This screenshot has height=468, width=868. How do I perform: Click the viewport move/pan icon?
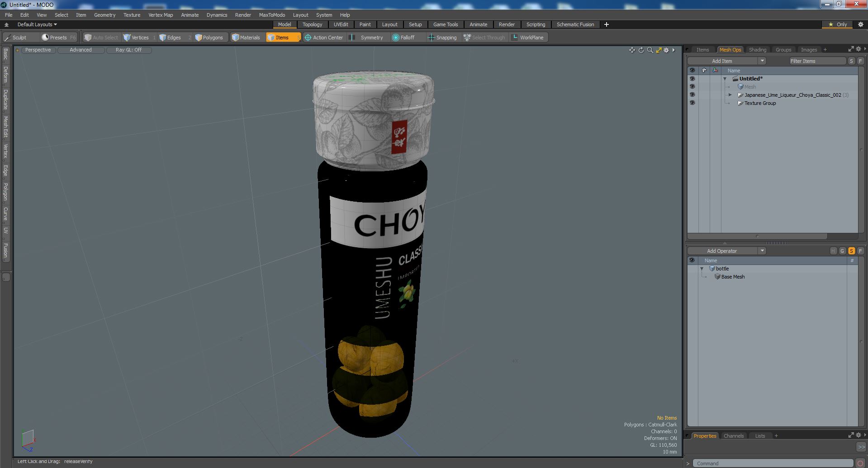(632, 50)
